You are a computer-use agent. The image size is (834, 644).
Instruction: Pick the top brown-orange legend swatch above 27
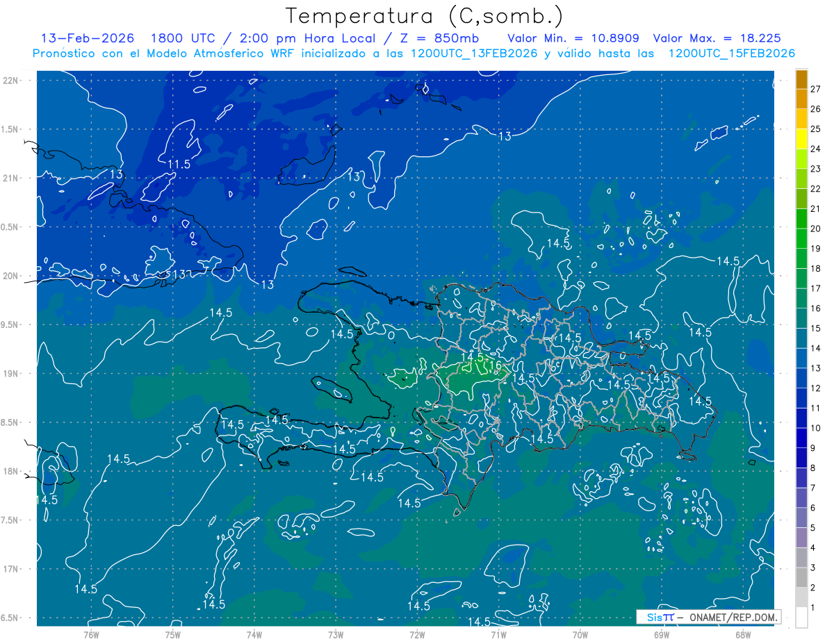tap(801, 79)
